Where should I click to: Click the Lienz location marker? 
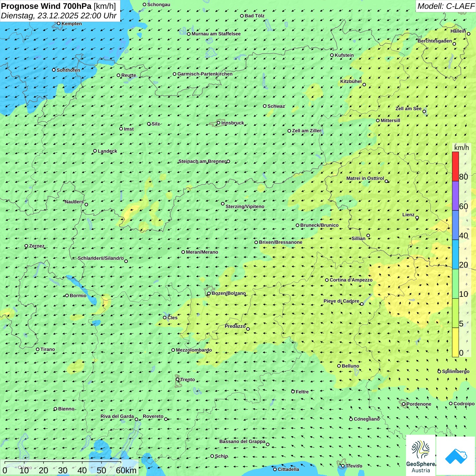(x=417, y=218)
